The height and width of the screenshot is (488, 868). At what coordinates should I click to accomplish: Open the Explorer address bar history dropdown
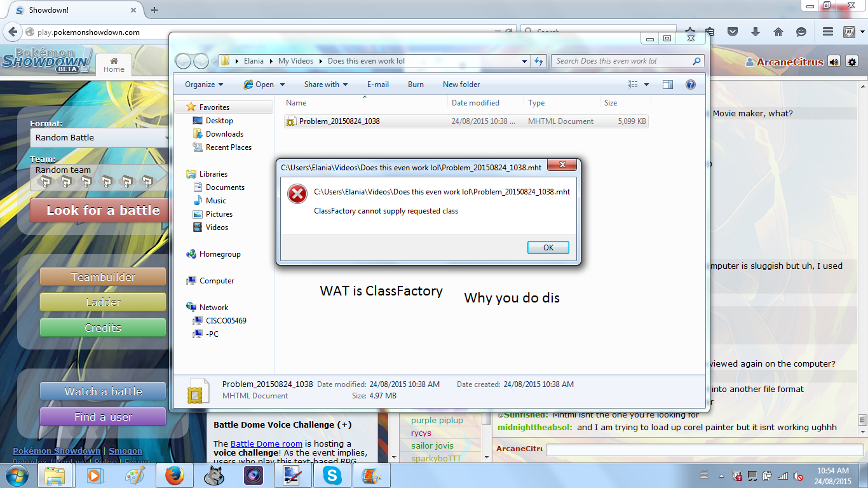524,61
